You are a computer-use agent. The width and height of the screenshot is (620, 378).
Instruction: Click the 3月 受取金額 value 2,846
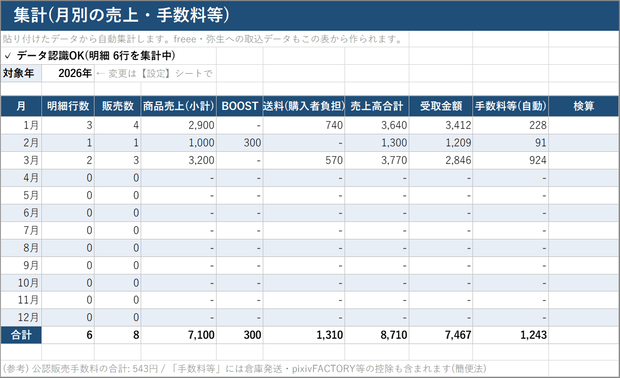(458, 160)
